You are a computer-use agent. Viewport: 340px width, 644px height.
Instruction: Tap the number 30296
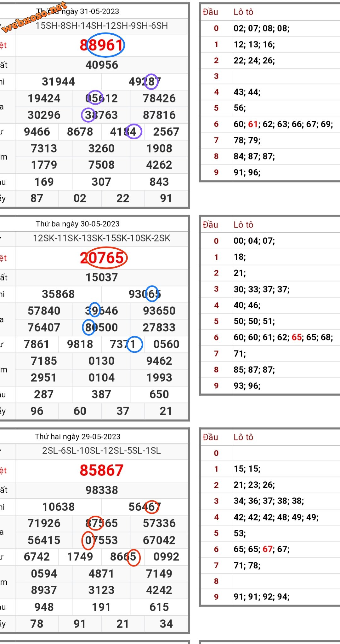[x=44, y=115]
